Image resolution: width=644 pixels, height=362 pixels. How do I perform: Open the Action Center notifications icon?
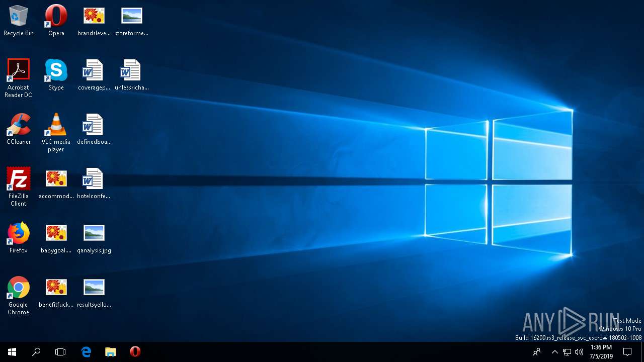tap(627, 352)
